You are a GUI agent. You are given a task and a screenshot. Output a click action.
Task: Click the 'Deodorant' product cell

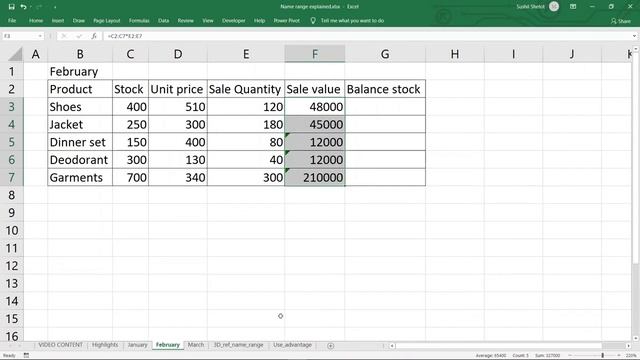point(80,160)
